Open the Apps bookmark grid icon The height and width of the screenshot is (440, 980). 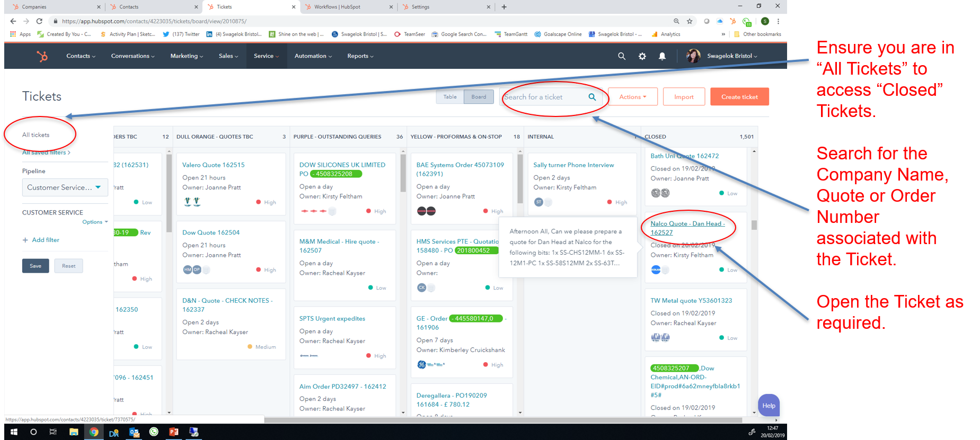click(x=13, y=34)
